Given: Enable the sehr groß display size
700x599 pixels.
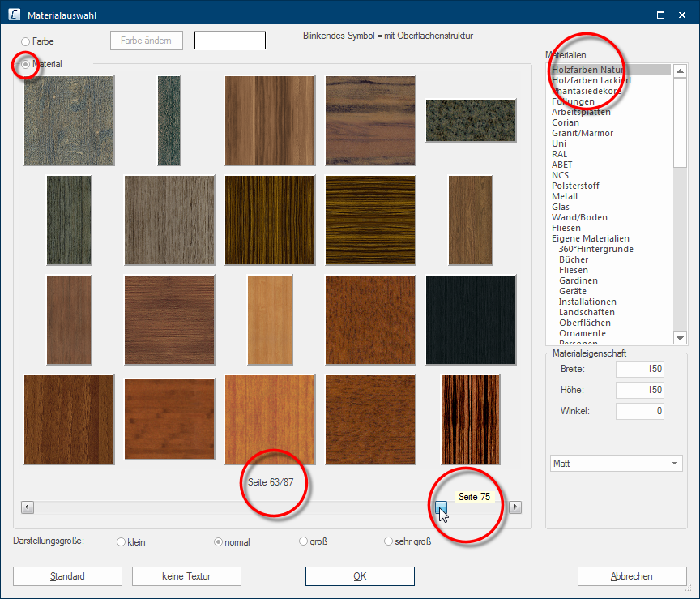Looking at the screenshot, I should pos(387,542).
